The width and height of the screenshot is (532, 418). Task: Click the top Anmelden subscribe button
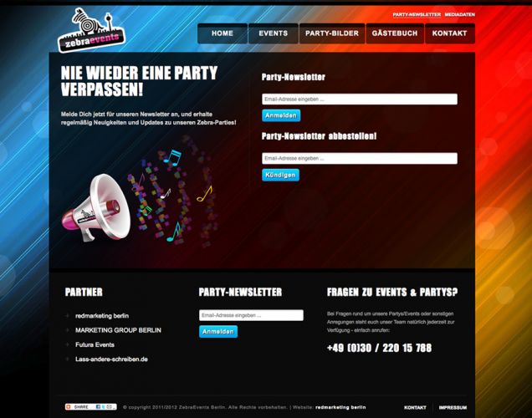(x=281, y=115)
